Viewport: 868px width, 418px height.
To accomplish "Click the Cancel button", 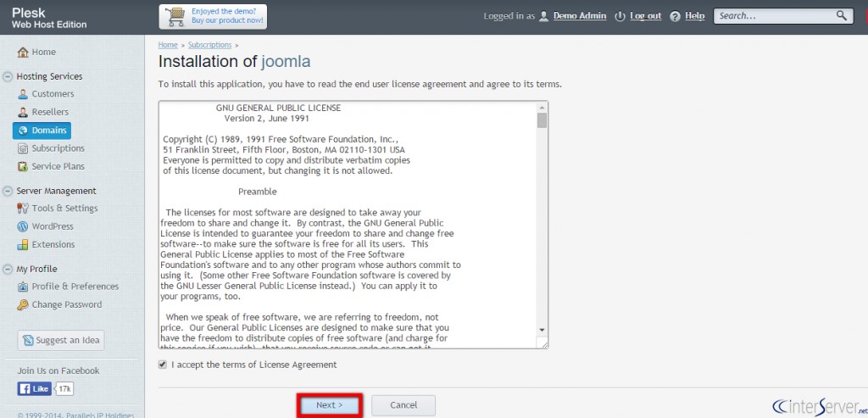I will click(403, 405).
